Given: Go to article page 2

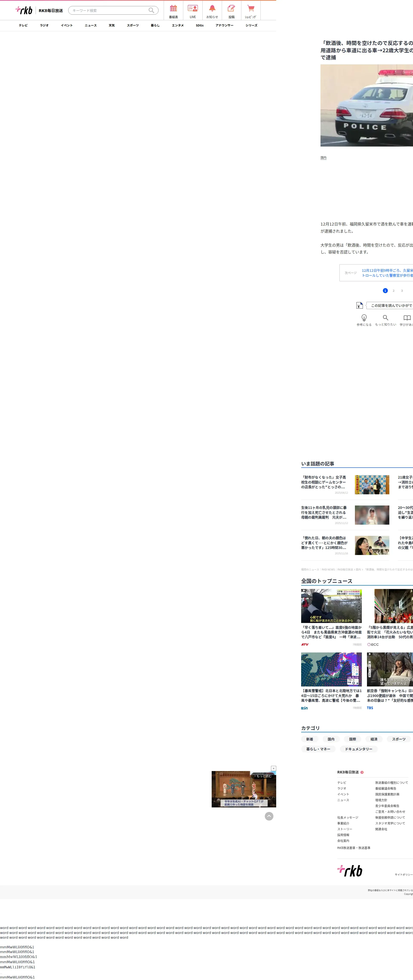Looking at the screenshot, I should (x=393, y=291).
